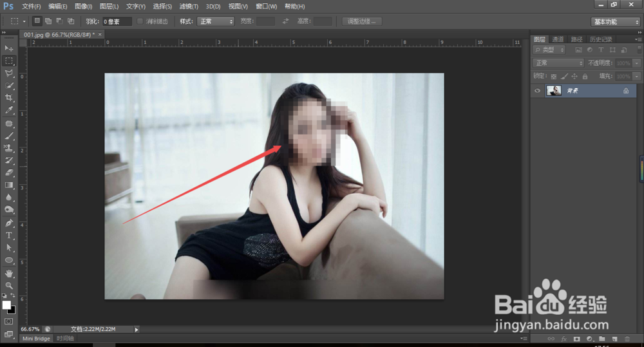Choose intersect with selection mode button

click(71, 21)
